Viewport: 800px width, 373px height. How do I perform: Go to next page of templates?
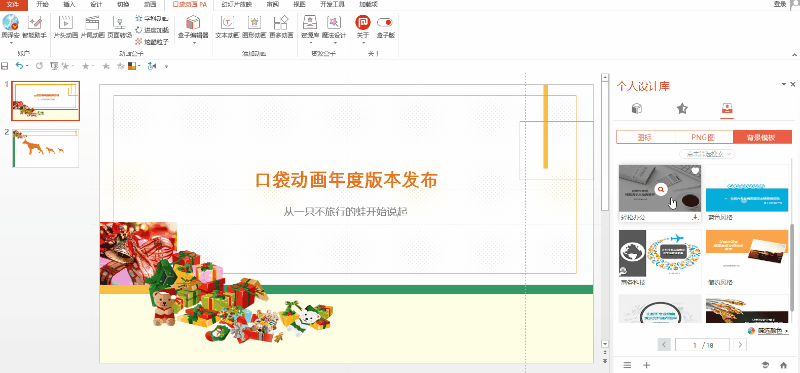click(740, 345)
